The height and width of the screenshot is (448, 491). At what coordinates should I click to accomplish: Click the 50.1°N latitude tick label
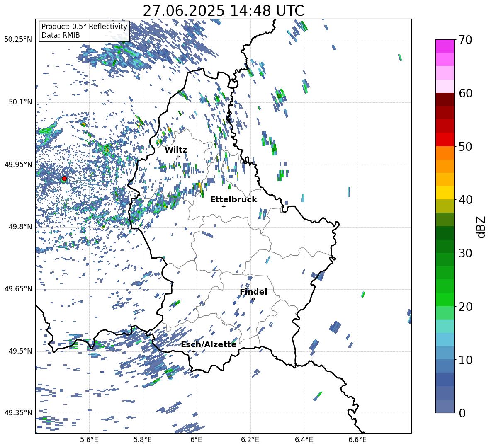point(20,102)
